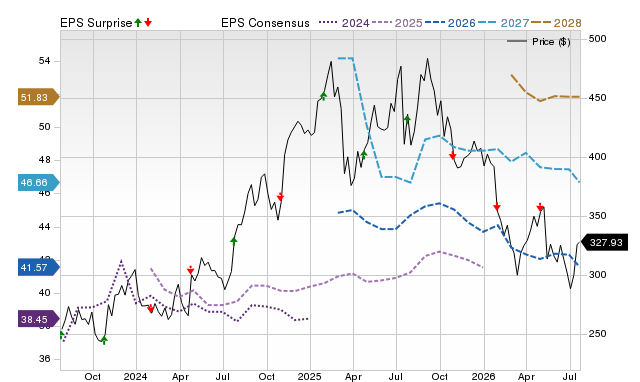Click the 2025 label on the time axis
The height and width of the screenshot is (382, 640).
(309, 376)
